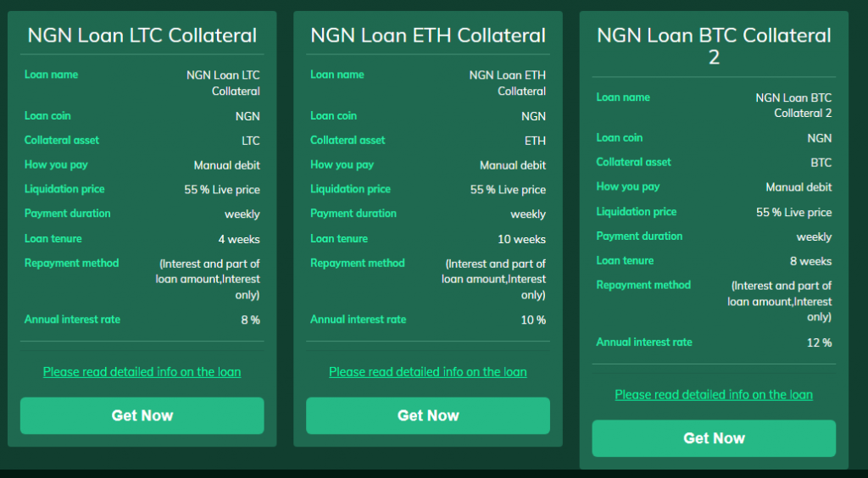Open detailed info link for LTC loan
868x478 pixels.
[x=142, y=372]
